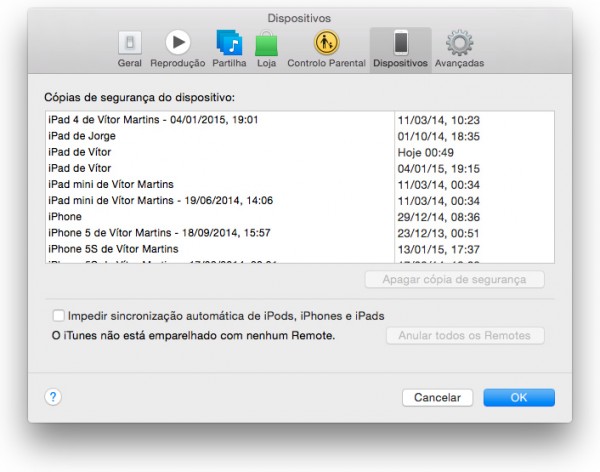The image size is (600, 472).
Task: Click the date 29/12/14, 08:36
Action: [439, 217]
